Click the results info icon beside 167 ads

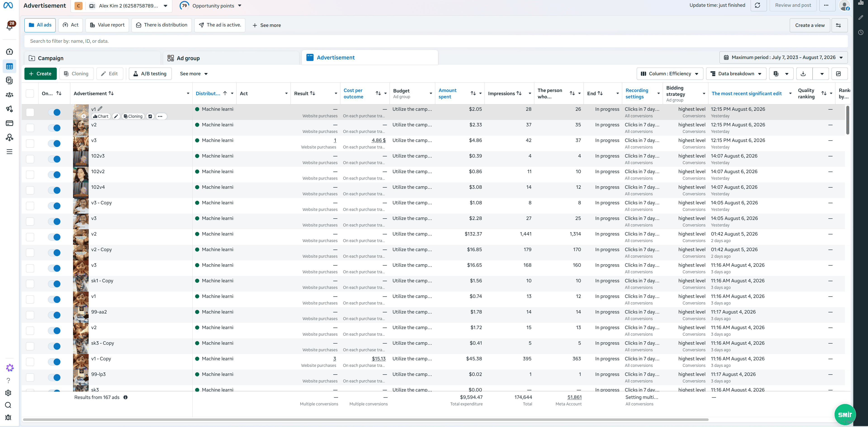point(125,397)
